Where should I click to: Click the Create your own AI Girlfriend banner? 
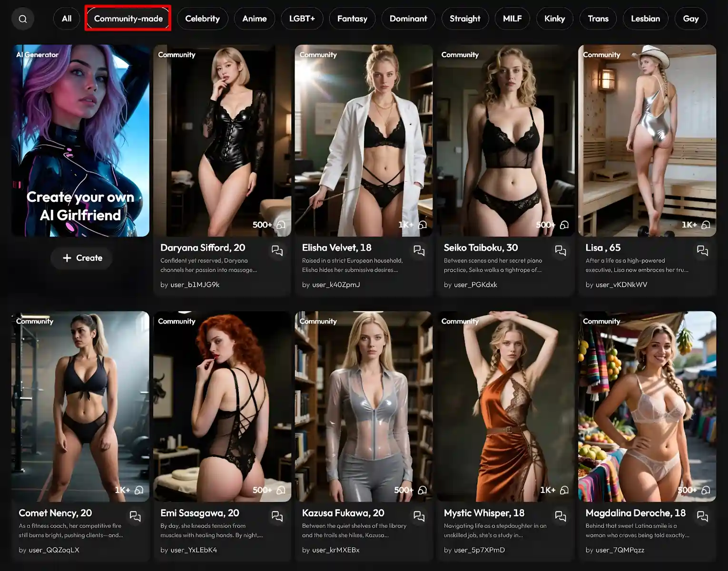click(80, 141)
